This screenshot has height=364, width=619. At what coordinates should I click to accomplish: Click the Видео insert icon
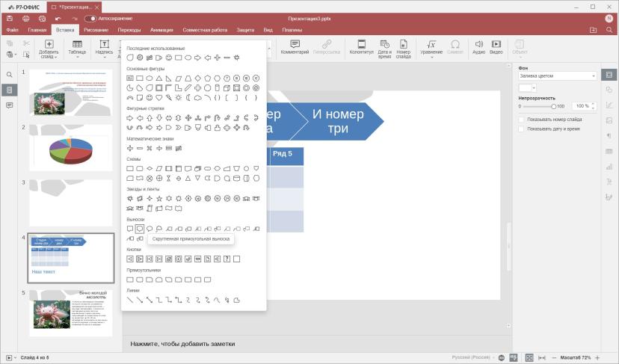[496, 47]
